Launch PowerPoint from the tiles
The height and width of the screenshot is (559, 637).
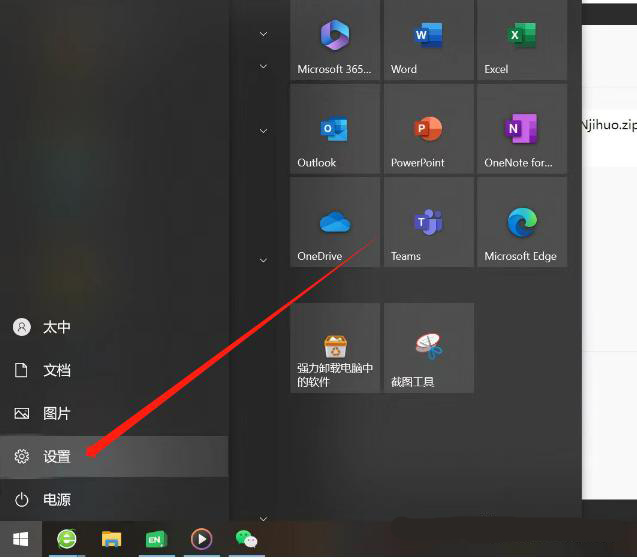click(x=429, y=129)
